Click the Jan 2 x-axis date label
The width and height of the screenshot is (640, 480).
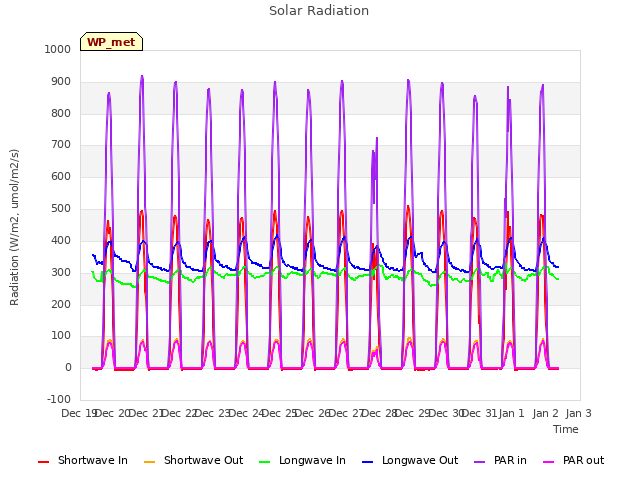coord(546,413)
